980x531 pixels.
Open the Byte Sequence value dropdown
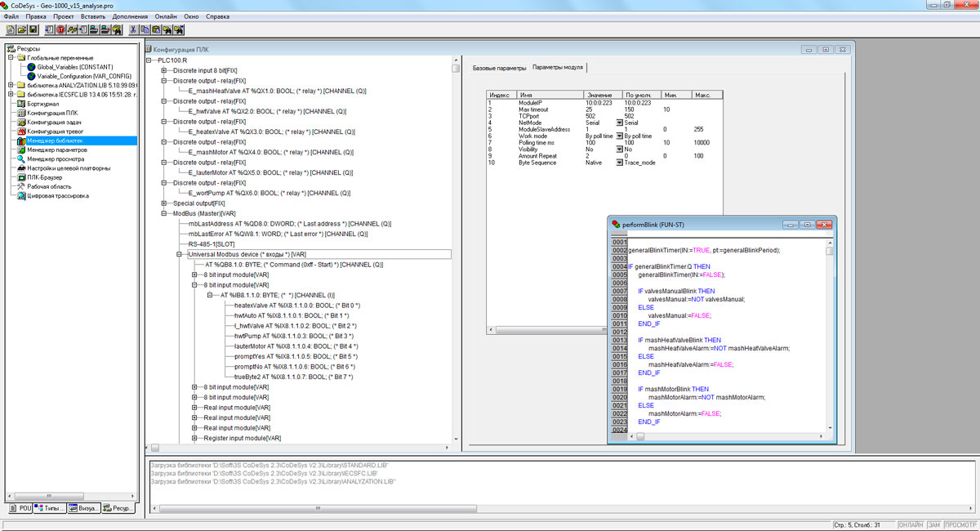(x=619, y=163)
